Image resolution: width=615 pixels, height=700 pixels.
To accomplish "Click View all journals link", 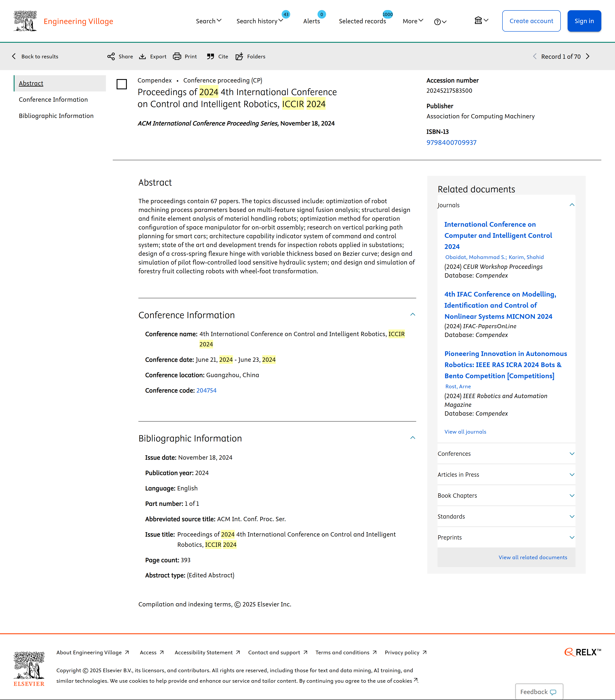I will pos(465,431).
